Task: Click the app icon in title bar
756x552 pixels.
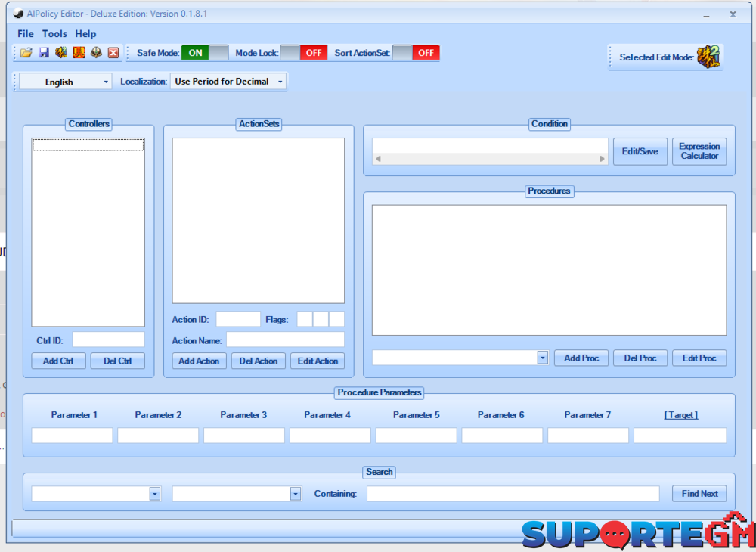Action: point(18,14)
